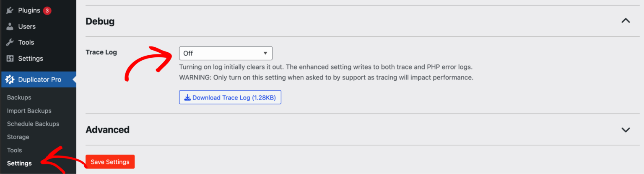Click the plugins update count badge
This screenshot has height=174, width=644.
(x=47, y=10)
